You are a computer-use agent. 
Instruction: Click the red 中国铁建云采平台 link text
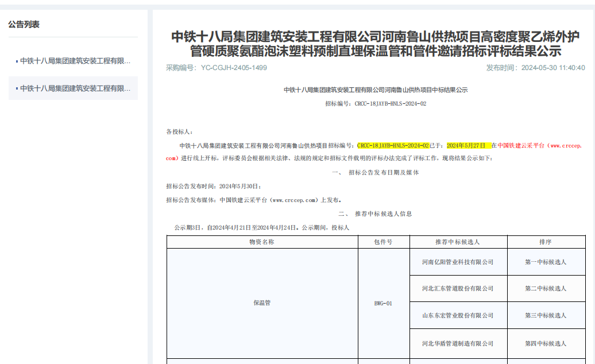pyautogui.click(x=522, y=146)
